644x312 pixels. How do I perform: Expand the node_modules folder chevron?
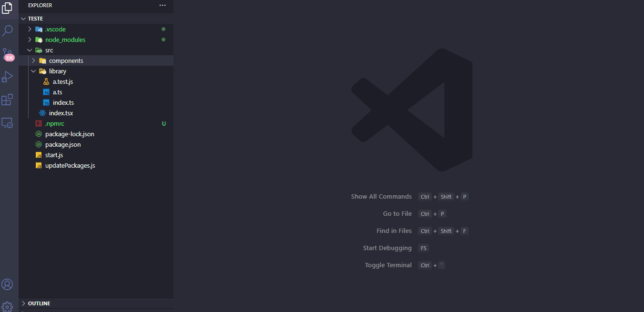tap(30, 40)
